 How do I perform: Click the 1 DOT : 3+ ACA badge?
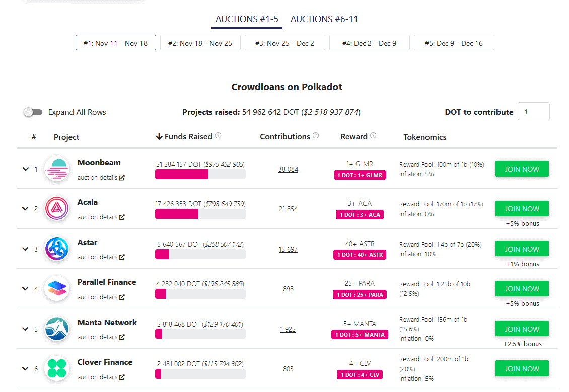click(360, 215)
